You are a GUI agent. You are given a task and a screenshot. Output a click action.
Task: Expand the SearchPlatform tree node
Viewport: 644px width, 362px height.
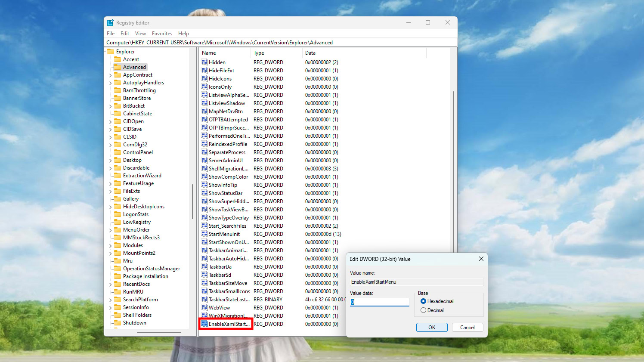point(111,300)
